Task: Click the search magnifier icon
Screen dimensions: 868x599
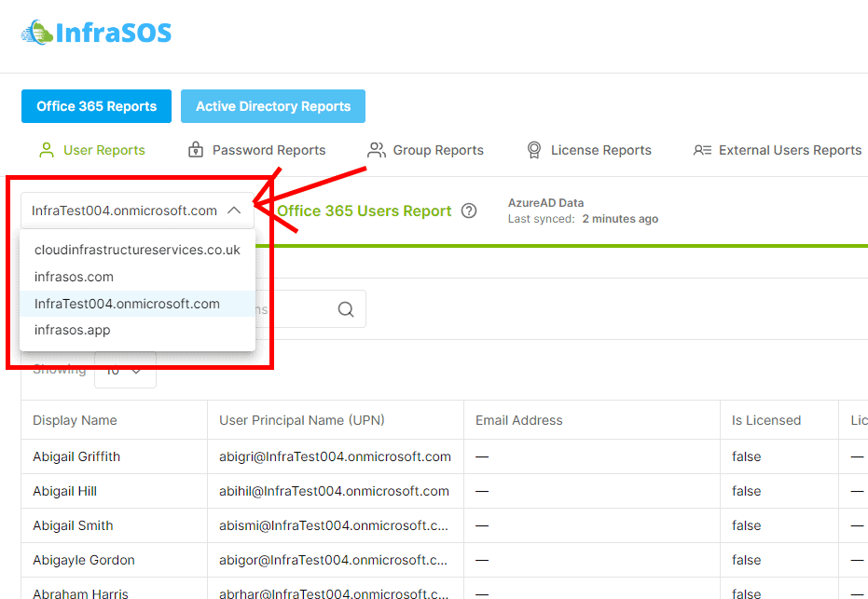Action: pos(345,308)
